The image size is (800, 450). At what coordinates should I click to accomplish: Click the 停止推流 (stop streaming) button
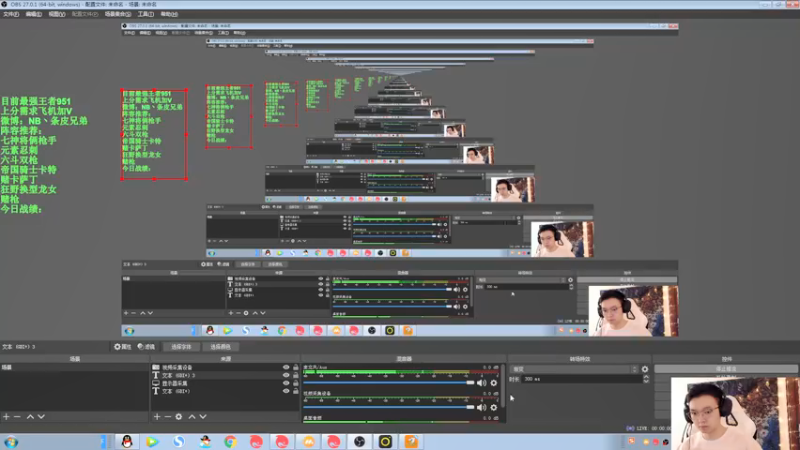[726, 368]
